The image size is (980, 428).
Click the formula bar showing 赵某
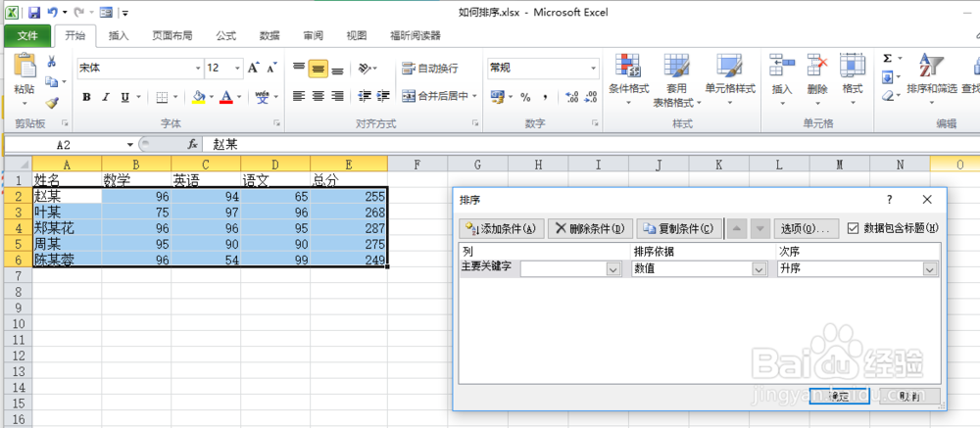pos(591,145)
